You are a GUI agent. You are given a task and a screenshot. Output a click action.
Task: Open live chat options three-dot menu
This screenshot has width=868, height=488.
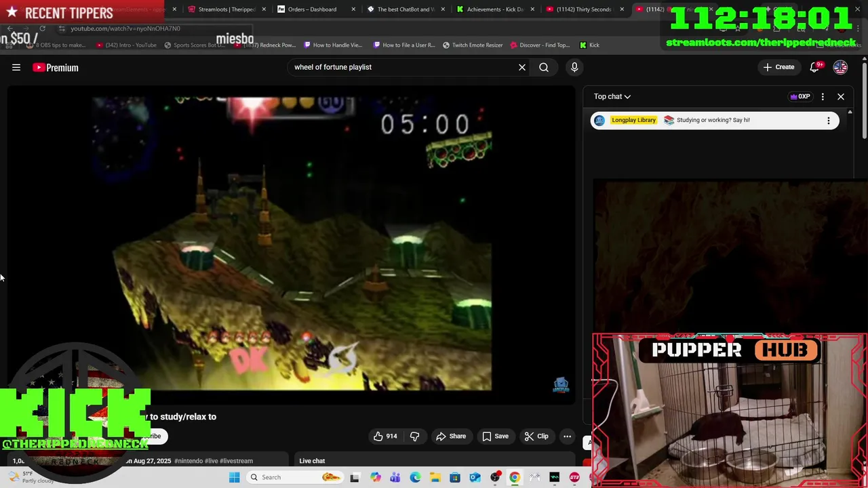coord(823,96)
